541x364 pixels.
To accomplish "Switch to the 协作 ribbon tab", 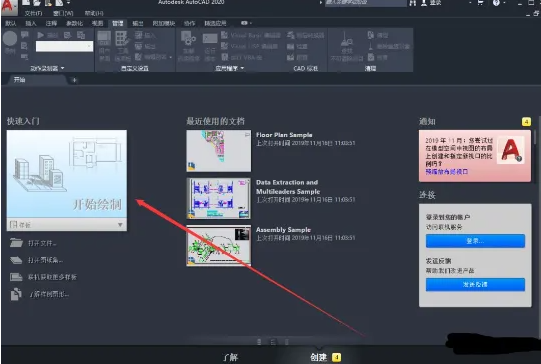I will pyautogui.click(x=189, y=23).
